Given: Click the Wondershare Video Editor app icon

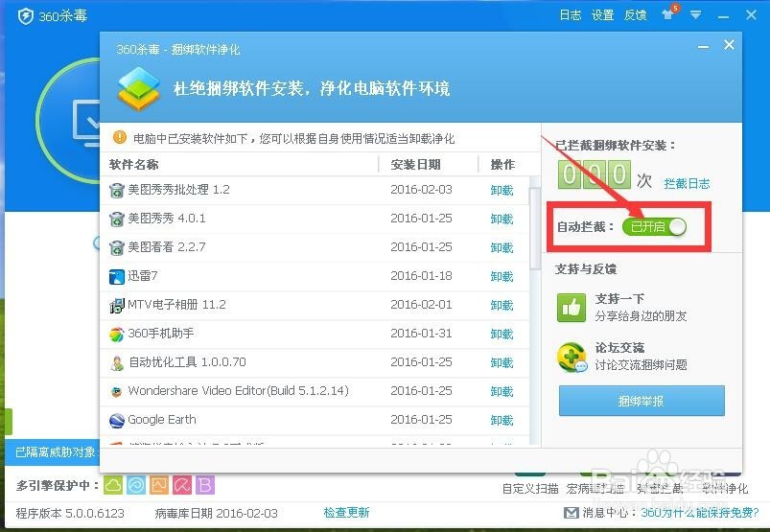Looking at the screenshot, I should pyautogui.click(x=116, y=392).
